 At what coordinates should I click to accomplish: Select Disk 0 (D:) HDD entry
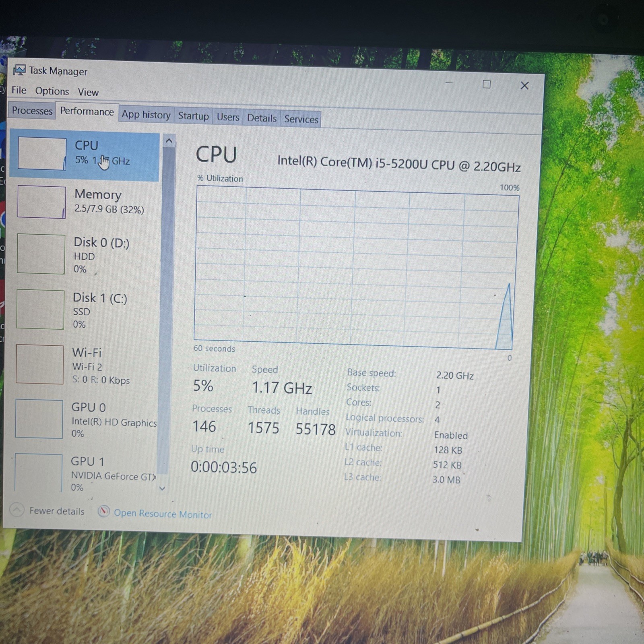(85, 255)
